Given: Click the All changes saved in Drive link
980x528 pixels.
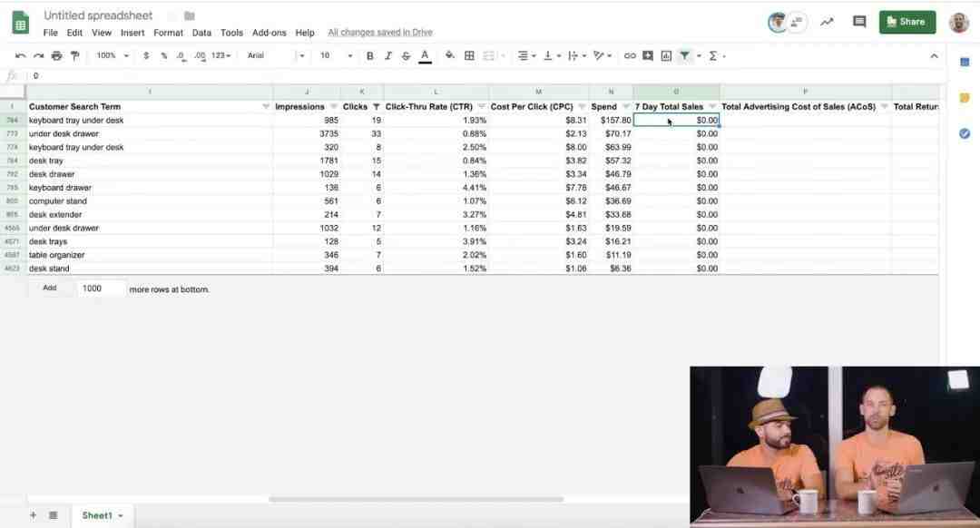Looking at the screenshot, I should (x=380, y=33).
